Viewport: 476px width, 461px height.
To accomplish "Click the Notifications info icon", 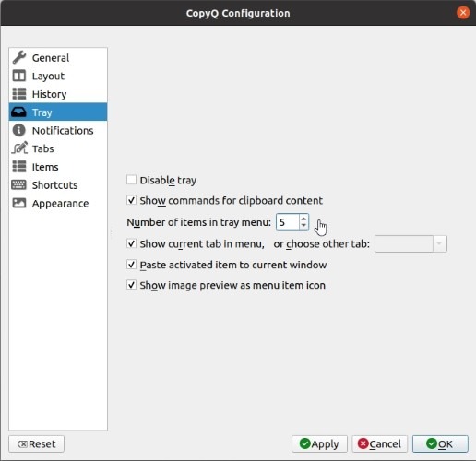I will click(x=19, y=130).
